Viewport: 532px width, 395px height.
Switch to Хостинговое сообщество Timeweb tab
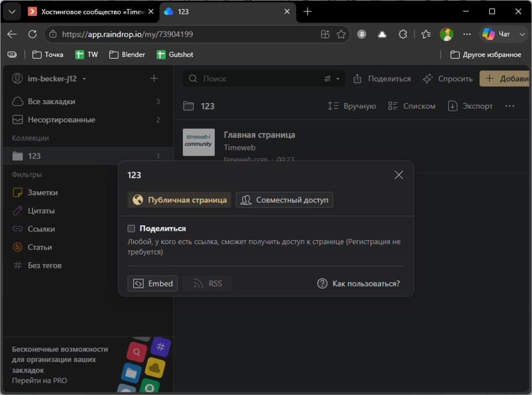click(86, 12)
